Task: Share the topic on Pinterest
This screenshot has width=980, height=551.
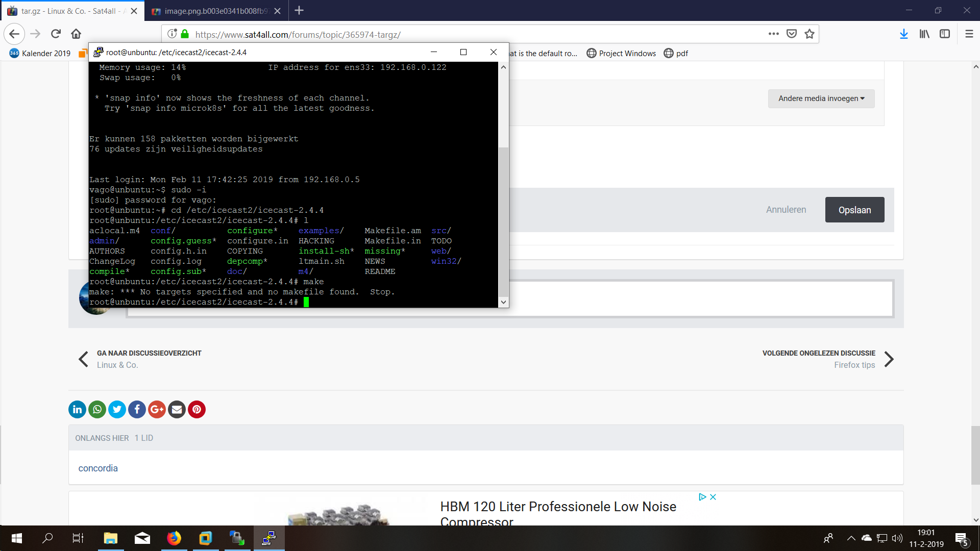Action: [x=197, y=409]
